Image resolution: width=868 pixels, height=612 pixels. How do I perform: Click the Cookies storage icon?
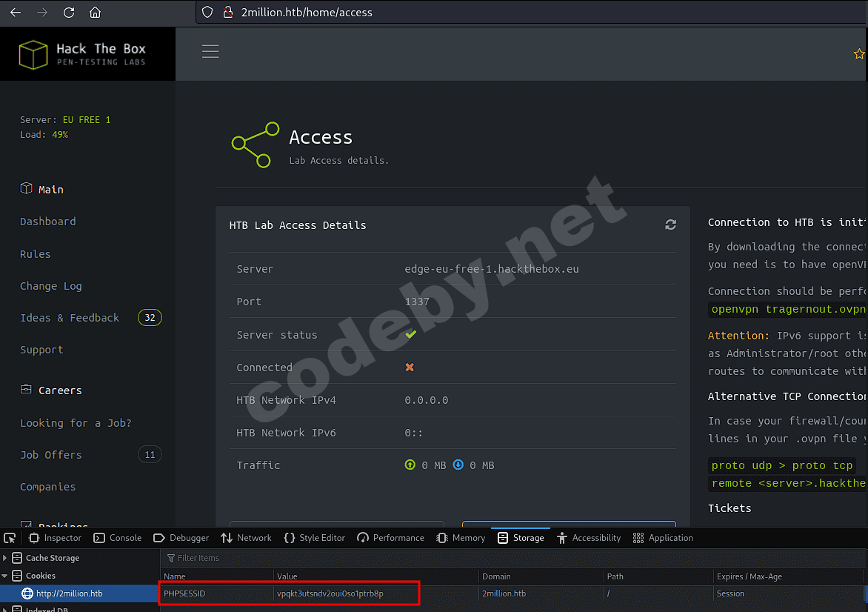(x=17, y=576)
